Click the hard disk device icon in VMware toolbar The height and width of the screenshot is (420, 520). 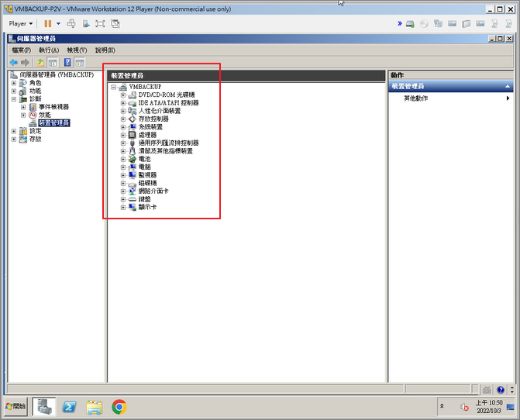point(410,24)
